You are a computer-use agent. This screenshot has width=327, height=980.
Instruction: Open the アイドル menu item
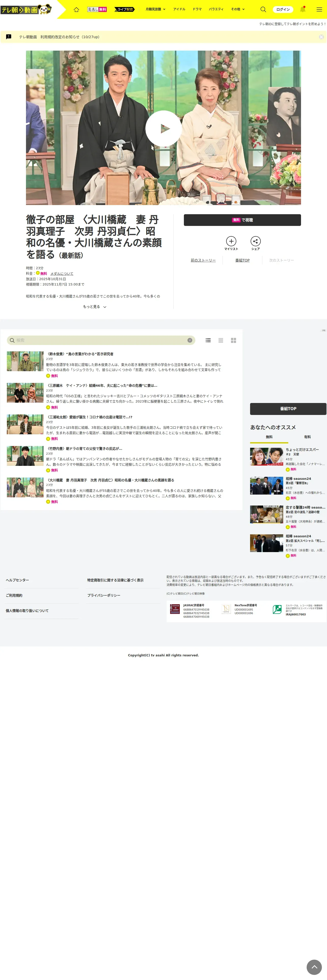[x=179, y=9]
